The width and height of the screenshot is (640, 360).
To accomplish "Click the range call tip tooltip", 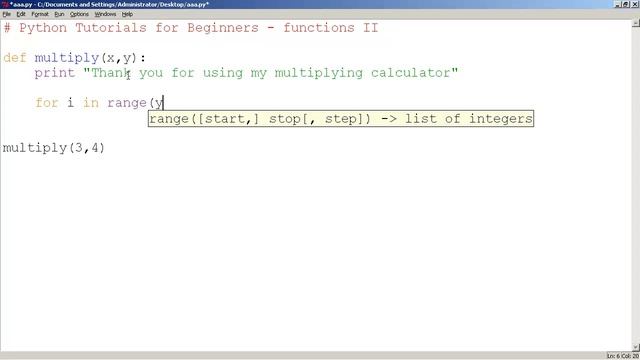I will click(341, 119).
